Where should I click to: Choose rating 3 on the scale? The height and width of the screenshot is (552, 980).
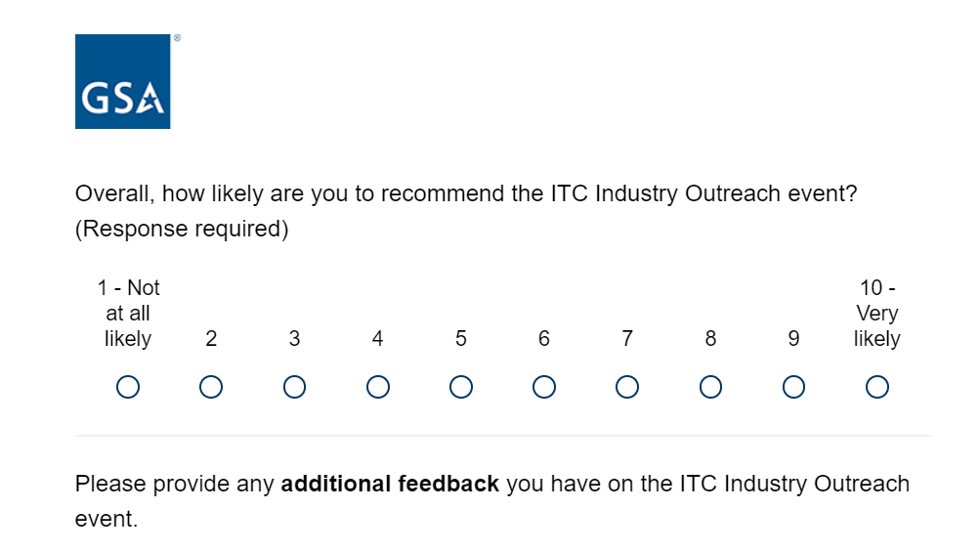tap(294, 387)
